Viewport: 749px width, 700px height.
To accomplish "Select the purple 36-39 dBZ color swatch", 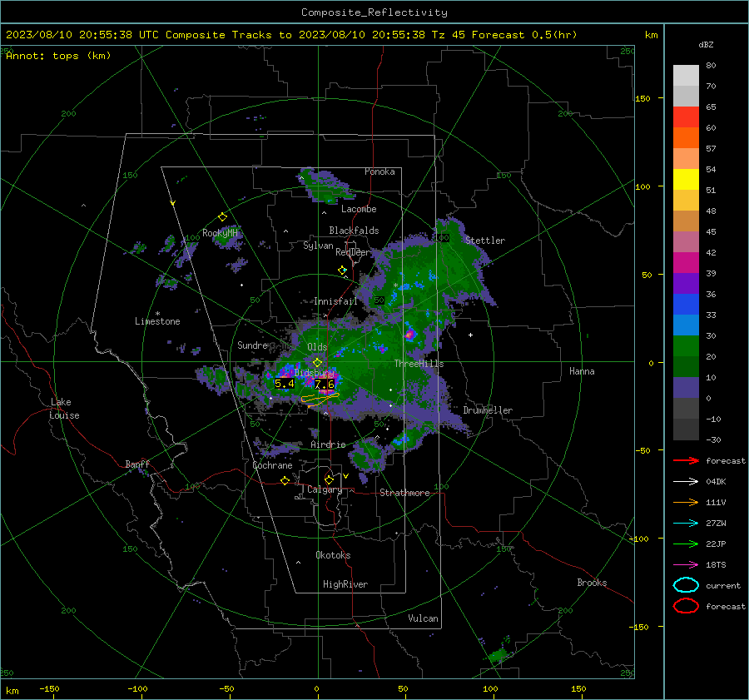I will click(686, 284).
